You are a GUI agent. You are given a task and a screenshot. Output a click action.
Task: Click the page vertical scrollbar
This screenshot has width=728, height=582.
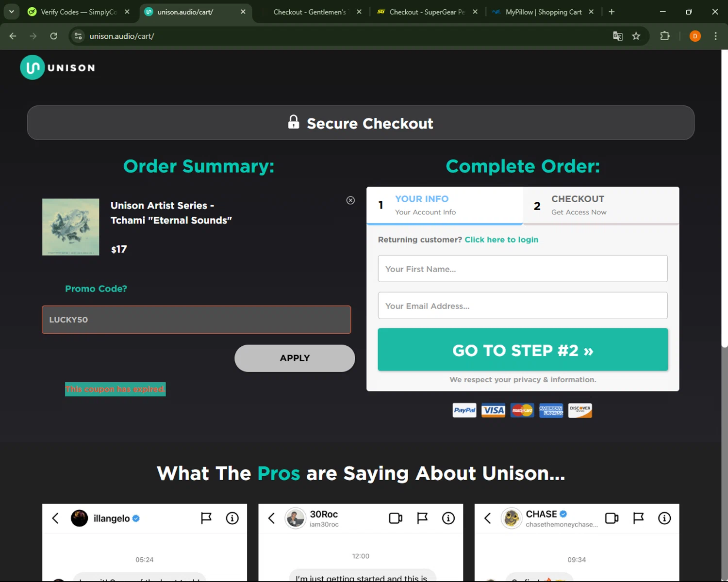tap(725, 199)
